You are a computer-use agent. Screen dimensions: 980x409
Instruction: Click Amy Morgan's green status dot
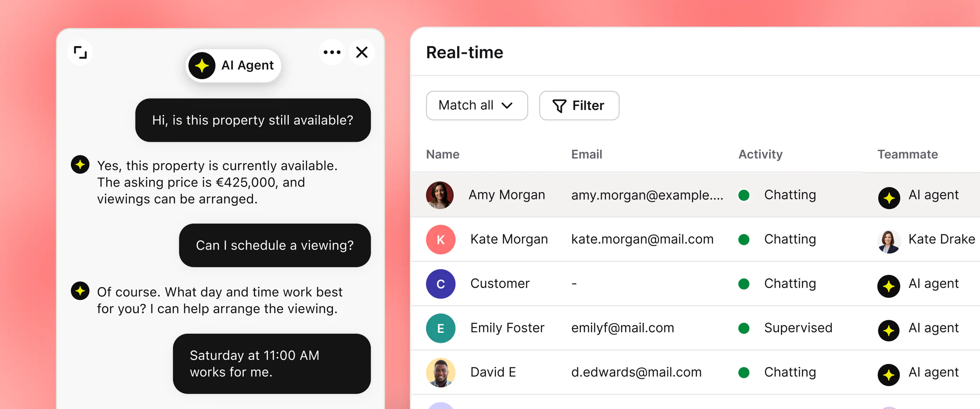(744, 195)
